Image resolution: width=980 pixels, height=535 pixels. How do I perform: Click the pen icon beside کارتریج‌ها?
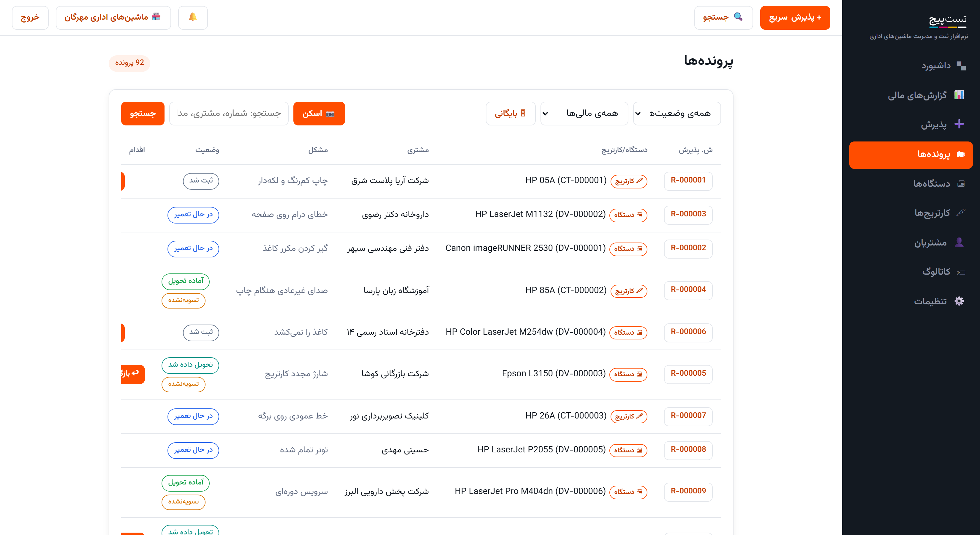961,213
